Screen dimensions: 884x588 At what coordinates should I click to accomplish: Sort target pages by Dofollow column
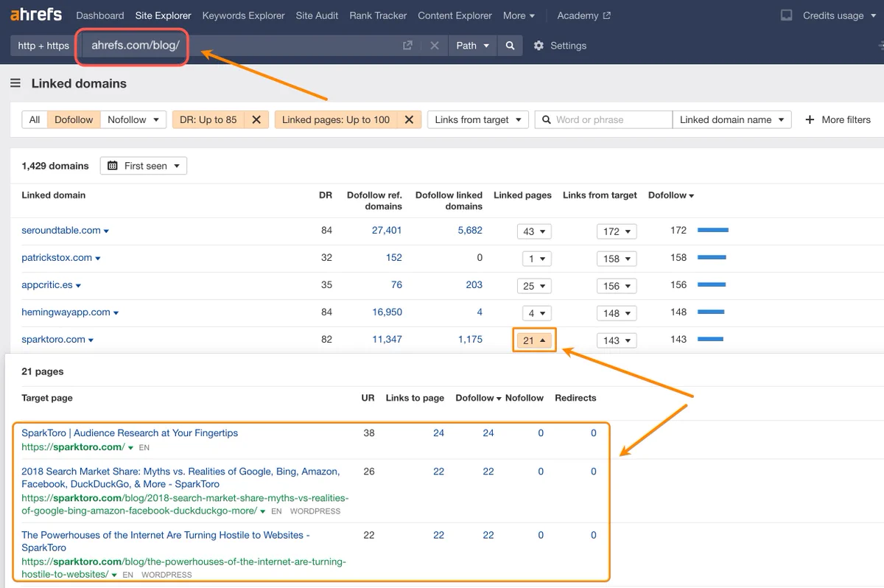tap(478, 398)
